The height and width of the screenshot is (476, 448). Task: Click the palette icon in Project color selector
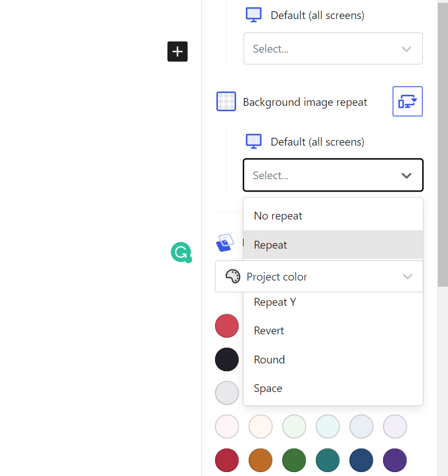coord(233,276)
